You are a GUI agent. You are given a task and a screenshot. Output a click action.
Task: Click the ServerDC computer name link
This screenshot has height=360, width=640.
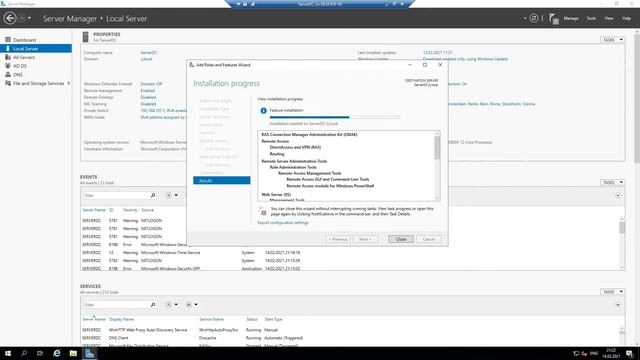pos(149,53)
